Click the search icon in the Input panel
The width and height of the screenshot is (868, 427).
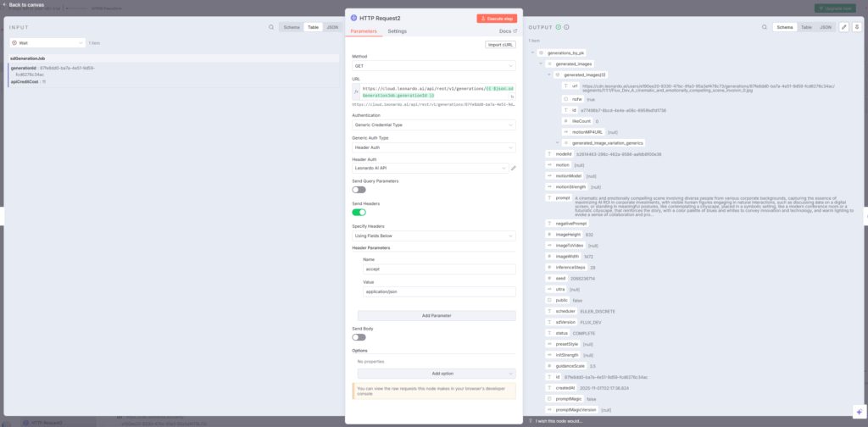(x=270, y=27)
